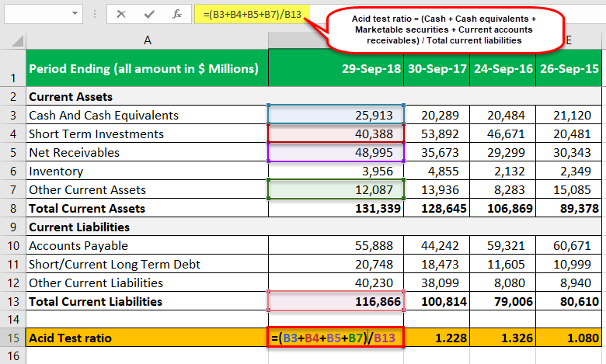The image size is (606, 364).
Task: Click the Enter checkmark formula icon
Action: 149,14
